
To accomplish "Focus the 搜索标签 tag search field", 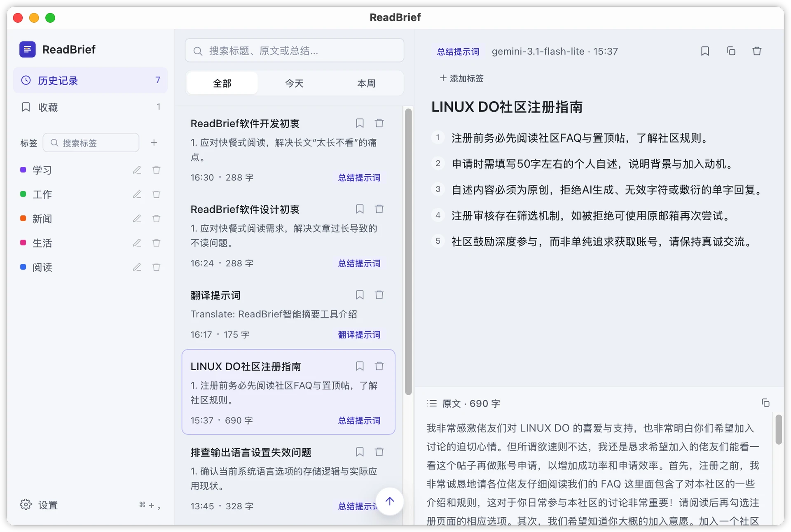I will pos(91,142).
